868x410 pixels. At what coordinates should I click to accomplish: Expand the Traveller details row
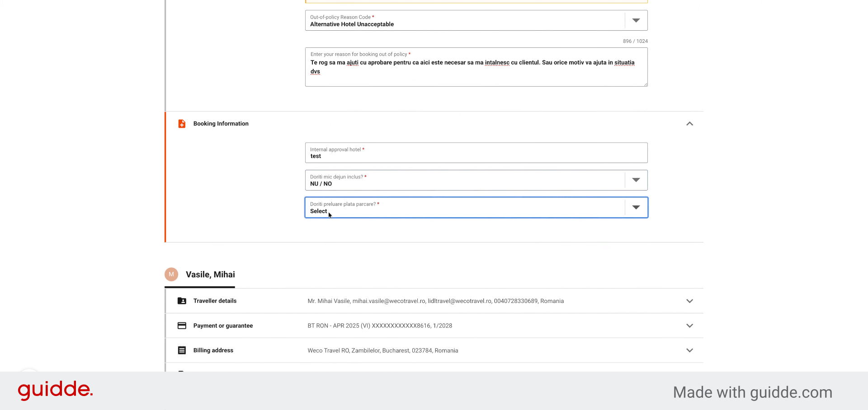pos(689,301)
